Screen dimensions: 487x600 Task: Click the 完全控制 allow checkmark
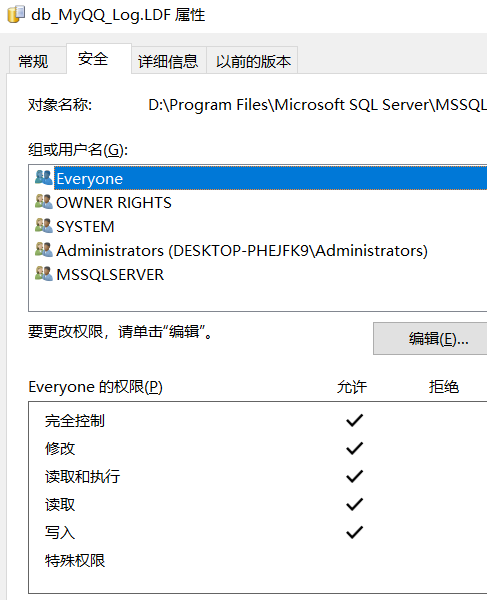pyautogui.click(x=354, y=420)
